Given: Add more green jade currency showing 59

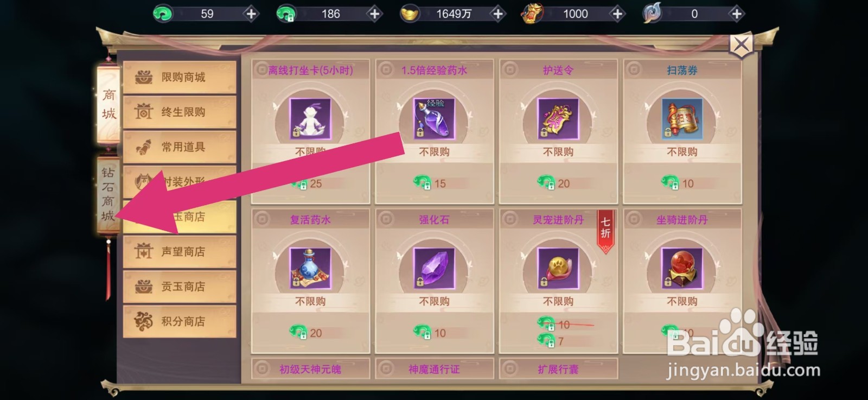Looking at the screenshot, I should pos(251,14).
